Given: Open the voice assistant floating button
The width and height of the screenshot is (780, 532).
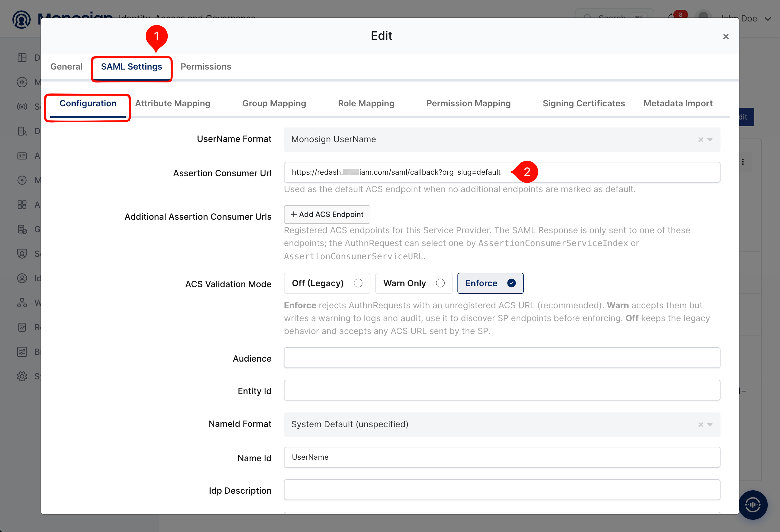Looking at the screenshot, I should pos(753,505).
